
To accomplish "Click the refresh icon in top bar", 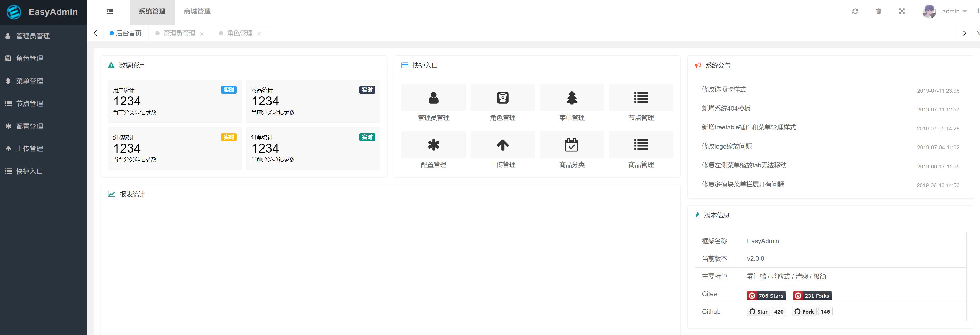I will click(855, 11).
